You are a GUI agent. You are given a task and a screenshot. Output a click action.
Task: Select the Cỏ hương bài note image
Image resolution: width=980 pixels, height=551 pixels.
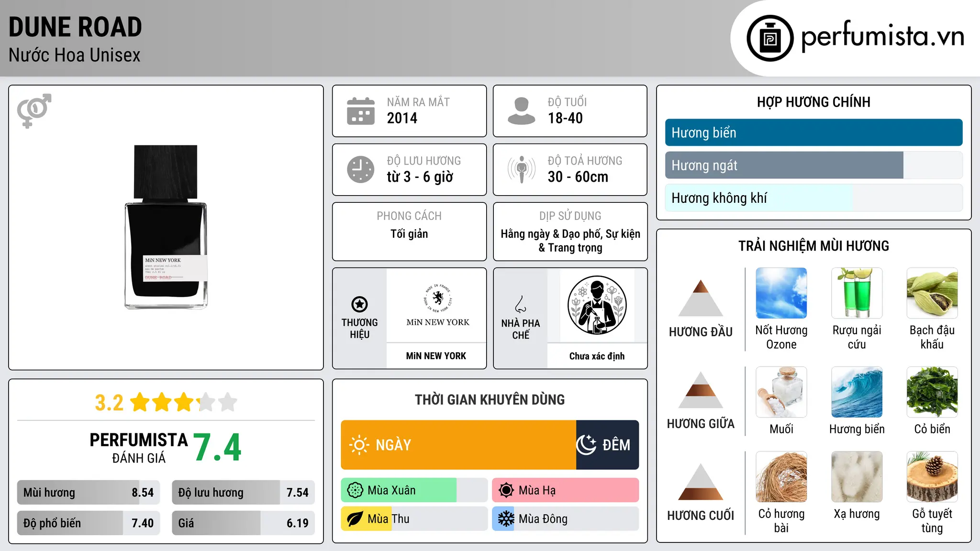coord(781,477)
